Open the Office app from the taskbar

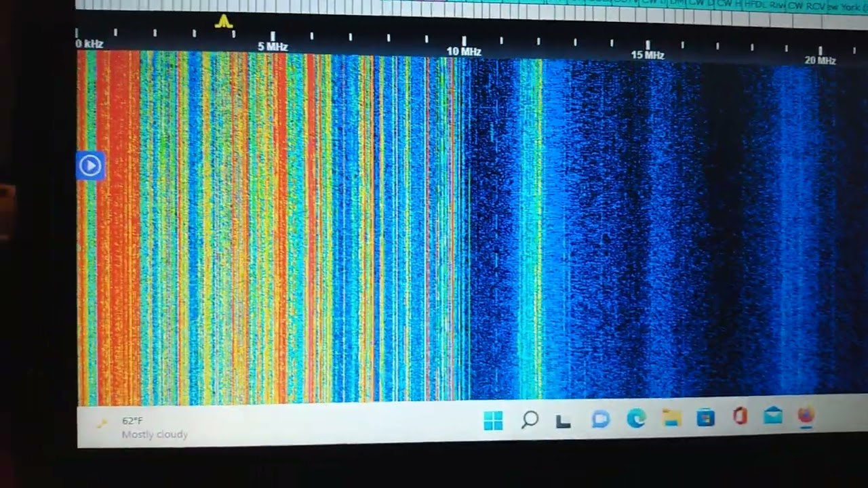tap(739, 415)
